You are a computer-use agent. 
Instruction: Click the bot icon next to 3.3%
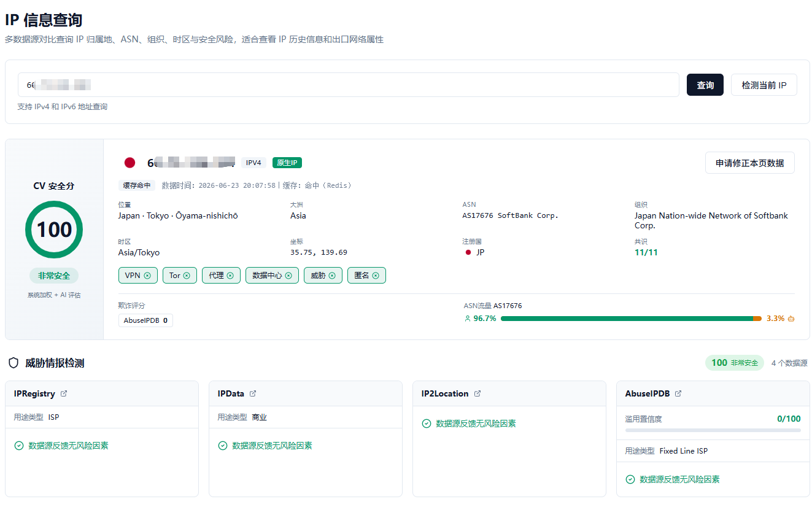tap(792, 319)
